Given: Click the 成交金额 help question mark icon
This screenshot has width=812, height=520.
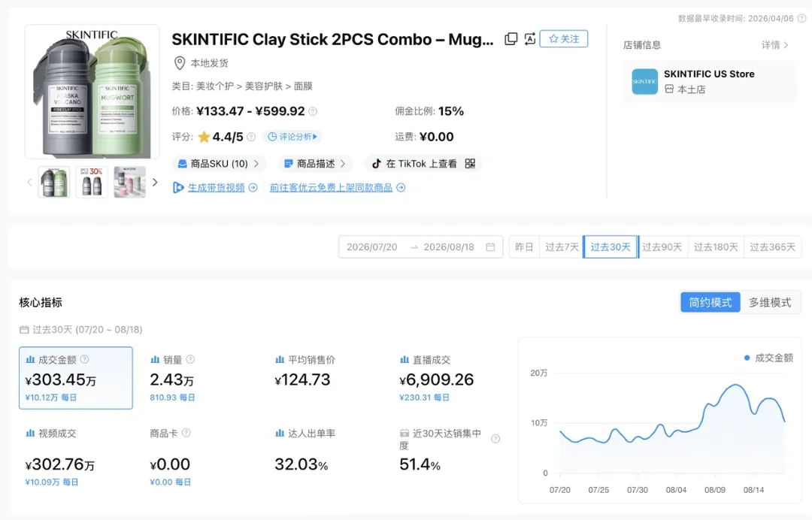Looking at the screenshot, I should (84, 359).
